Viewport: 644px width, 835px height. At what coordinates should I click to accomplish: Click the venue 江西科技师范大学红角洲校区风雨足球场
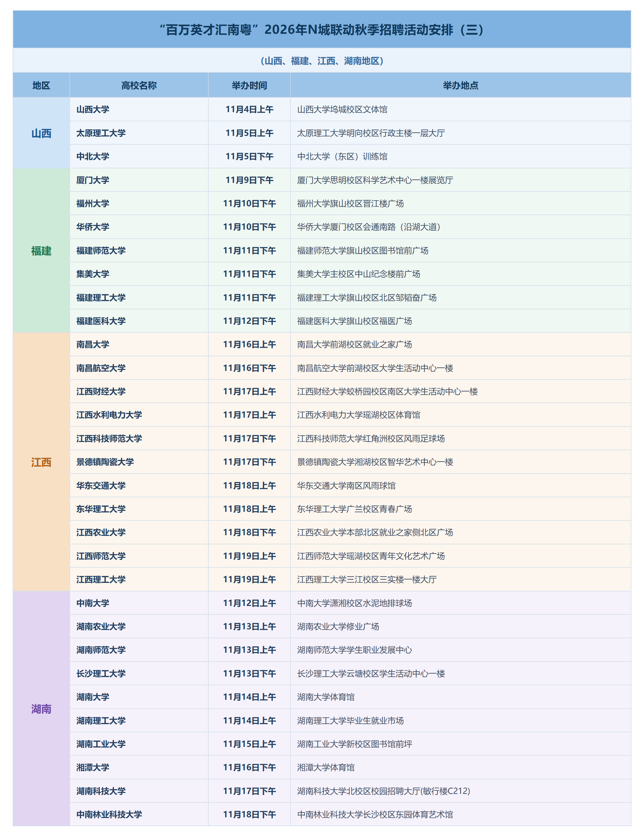[371, 439]
